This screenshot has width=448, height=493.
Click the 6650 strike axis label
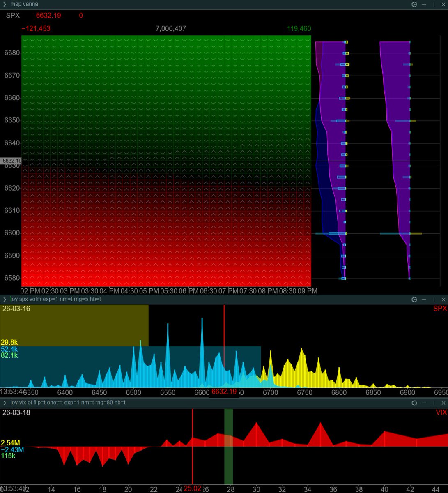(x=12, y=120)
